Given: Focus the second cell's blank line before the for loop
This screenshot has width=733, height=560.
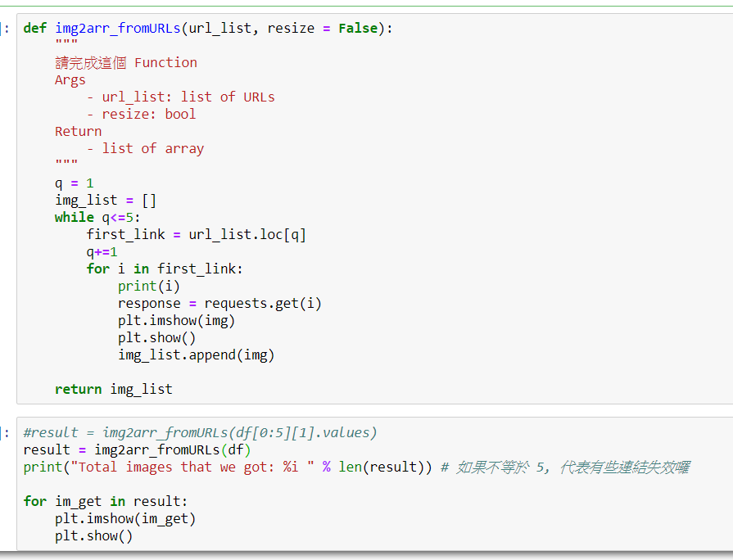Looking at the screenshot, I should [374, 485].
